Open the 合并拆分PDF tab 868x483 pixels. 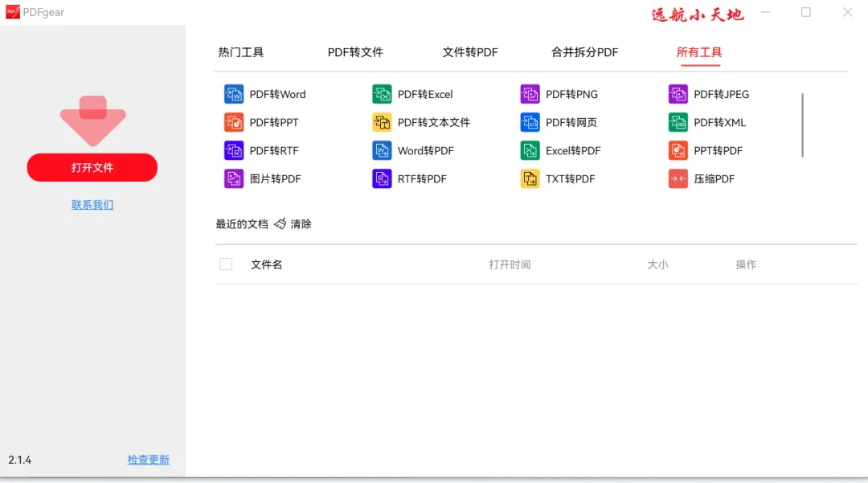[584, 52]
